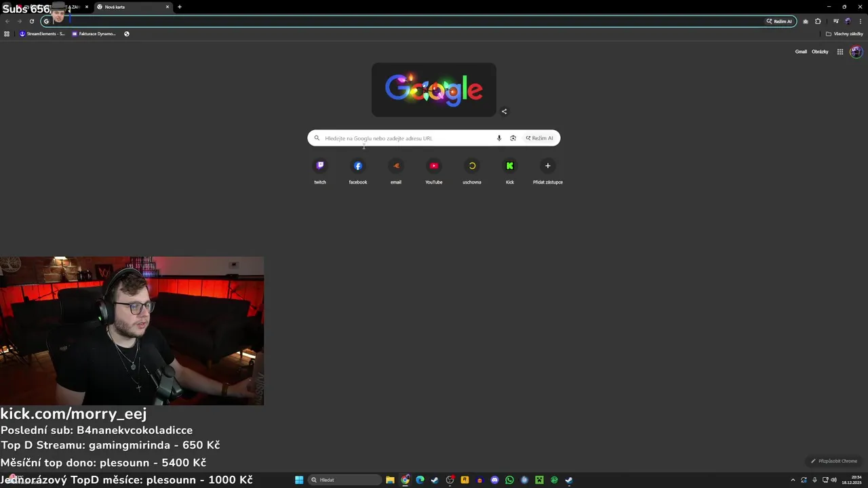Go back with the back arrow

[x=7, y=21]
